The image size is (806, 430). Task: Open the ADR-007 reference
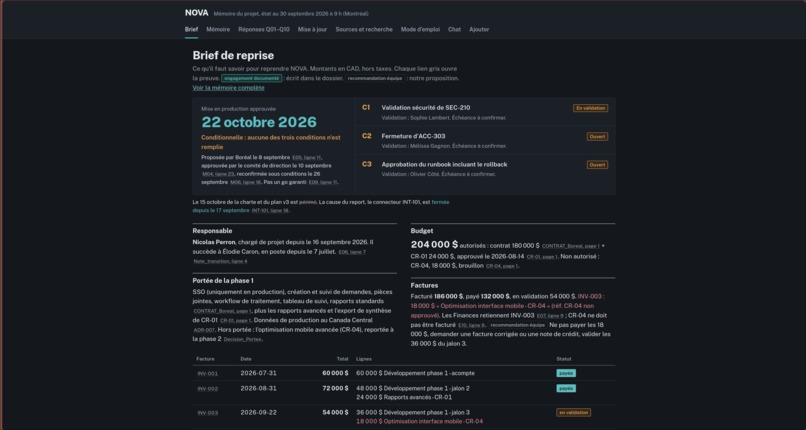204,330
